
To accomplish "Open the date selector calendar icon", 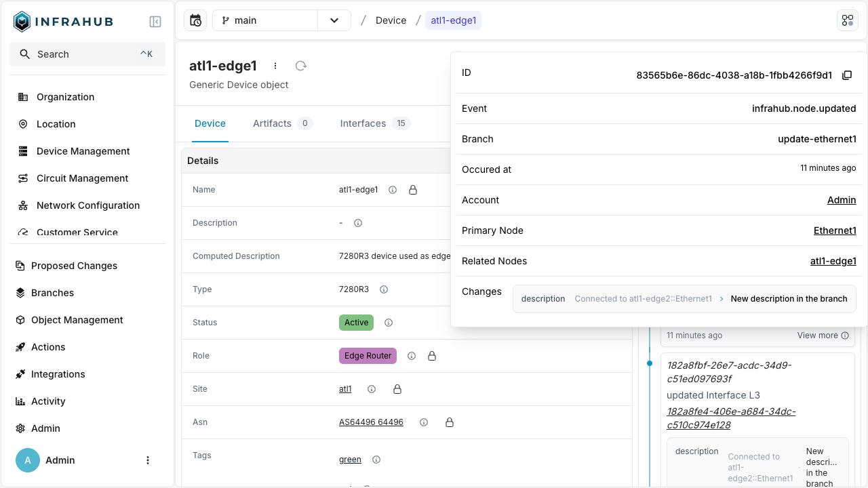I will tap(195, 20).
